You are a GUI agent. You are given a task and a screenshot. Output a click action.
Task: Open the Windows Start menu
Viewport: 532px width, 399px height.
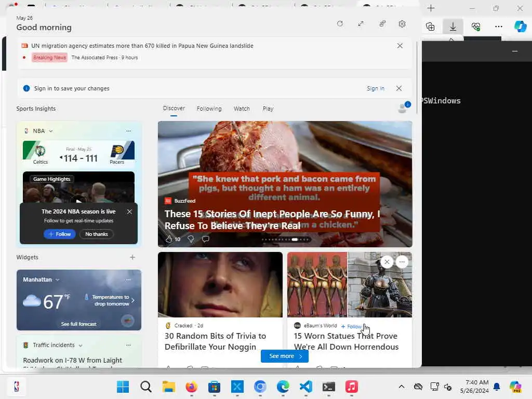tap(123, 387)
